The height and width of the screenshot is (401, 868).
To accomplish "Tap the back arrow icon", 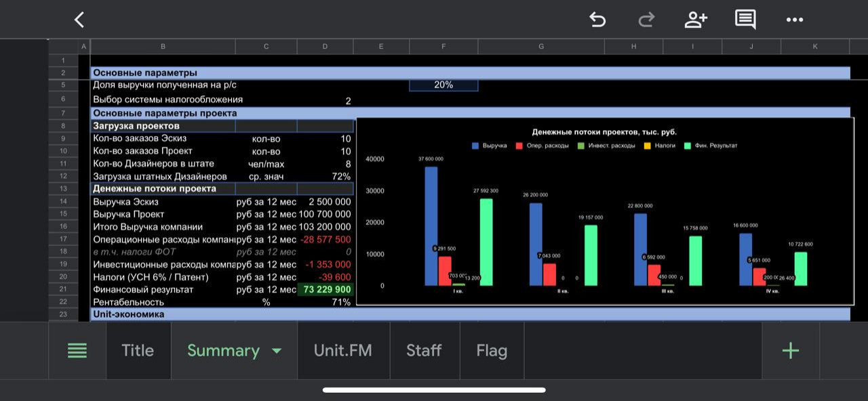I will (79, 20).
